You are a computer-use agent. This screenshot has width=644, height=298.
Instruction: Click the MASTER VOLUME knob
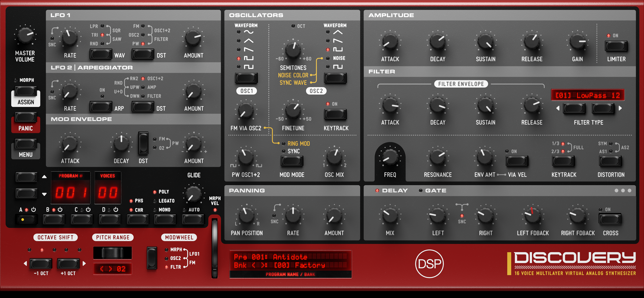[25, 36]
